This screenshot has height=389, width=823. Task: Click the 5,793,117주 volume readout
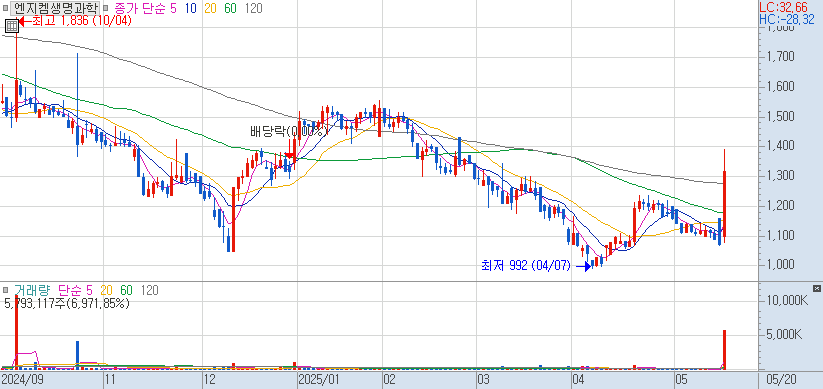tap(67, 303)
